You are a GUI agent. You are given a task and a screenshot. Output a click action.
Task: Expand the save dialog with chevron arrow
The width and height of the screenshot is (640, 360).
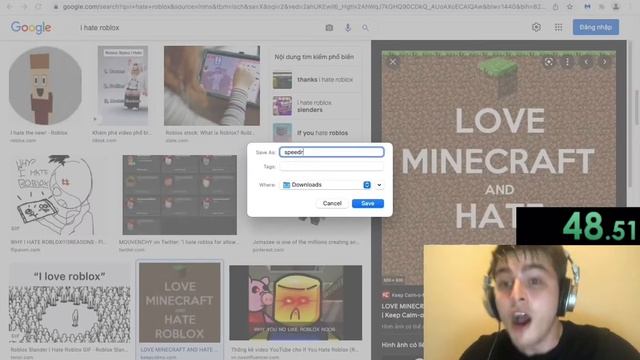pyautogui.click(x=379, y=185)
